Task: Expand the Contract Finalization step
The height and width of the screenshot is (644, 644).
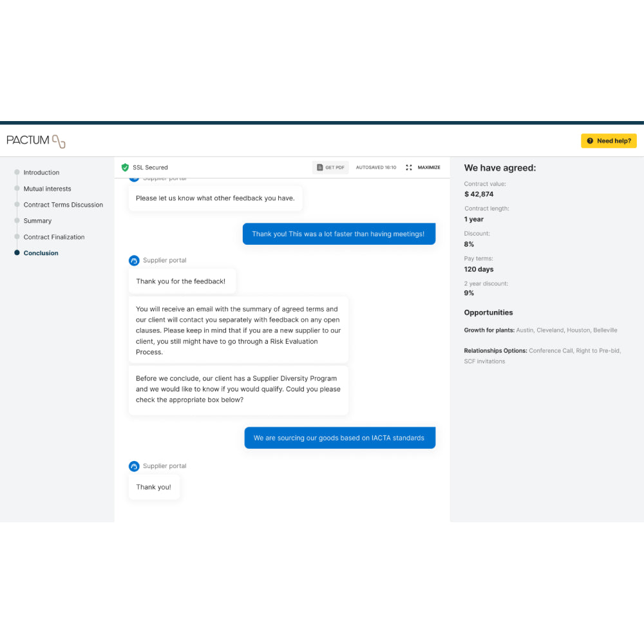Action: click(x=53, y=237)
